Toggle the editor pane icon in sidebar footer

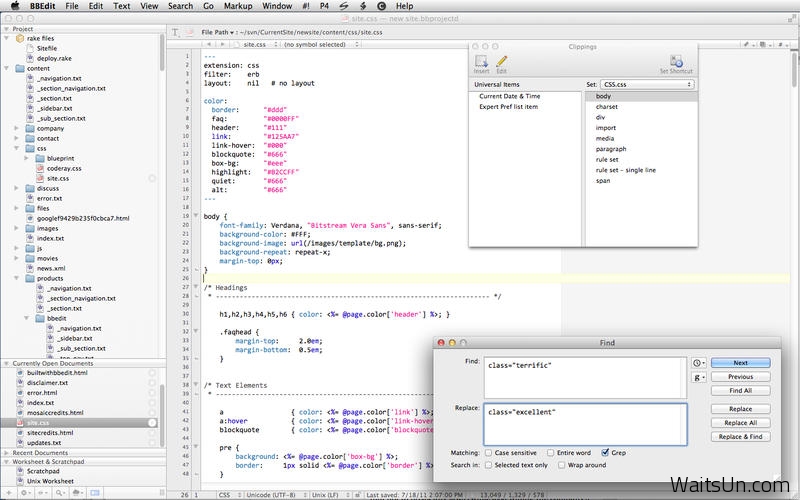coord(95,493)
